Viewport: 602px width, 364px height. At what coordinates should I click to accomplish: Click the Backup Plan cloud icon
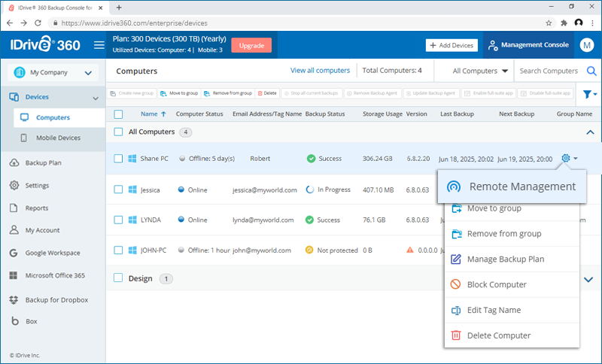tap(14, 162)
